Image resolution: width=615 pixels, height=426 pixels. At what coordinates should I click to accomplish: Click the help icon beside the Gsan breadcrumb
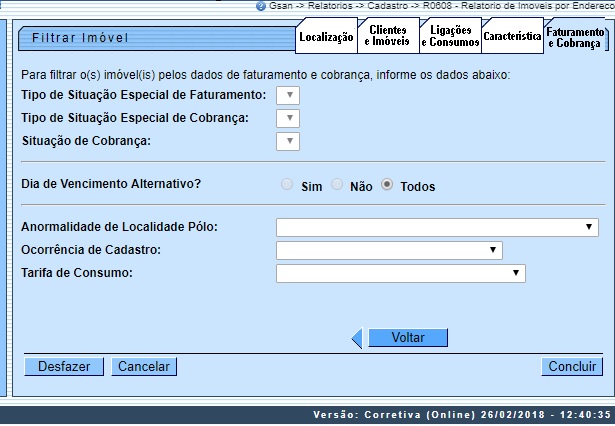[261, 6]
